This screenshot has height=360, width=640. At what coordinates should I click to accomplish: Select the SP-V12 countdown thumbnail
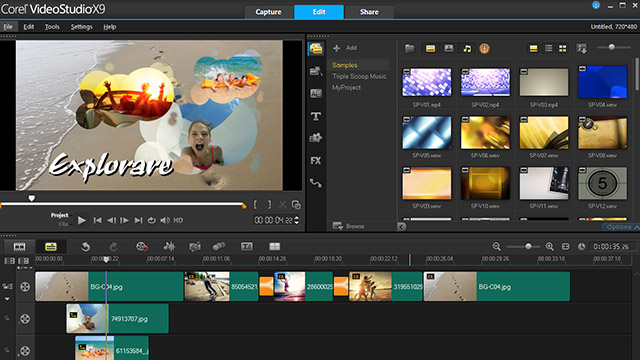(x=602, y=183)
